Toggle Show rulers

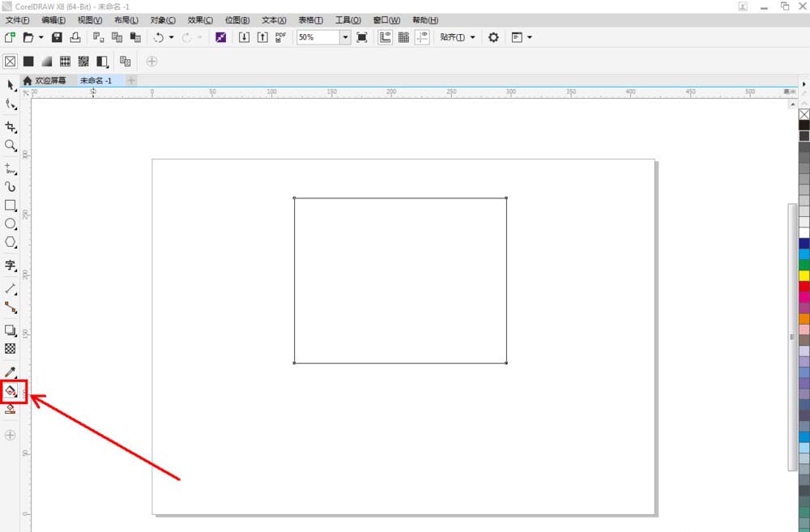(x=385, y=37)
